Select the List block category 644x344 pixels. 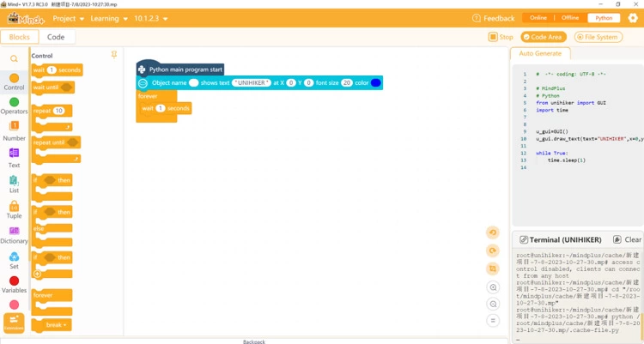[x=14, y=184]
